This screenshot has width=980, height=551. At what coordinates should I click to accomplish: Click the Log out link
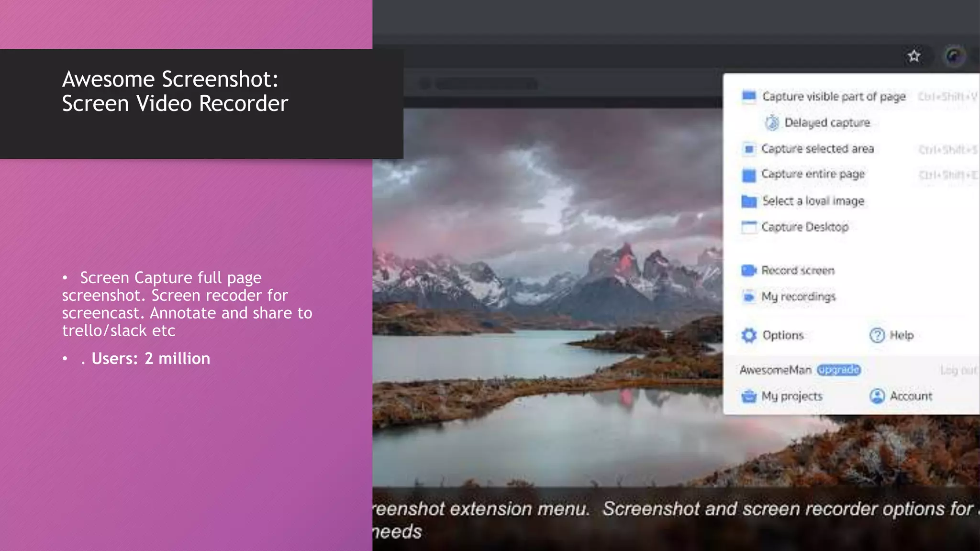click(959, 370)
